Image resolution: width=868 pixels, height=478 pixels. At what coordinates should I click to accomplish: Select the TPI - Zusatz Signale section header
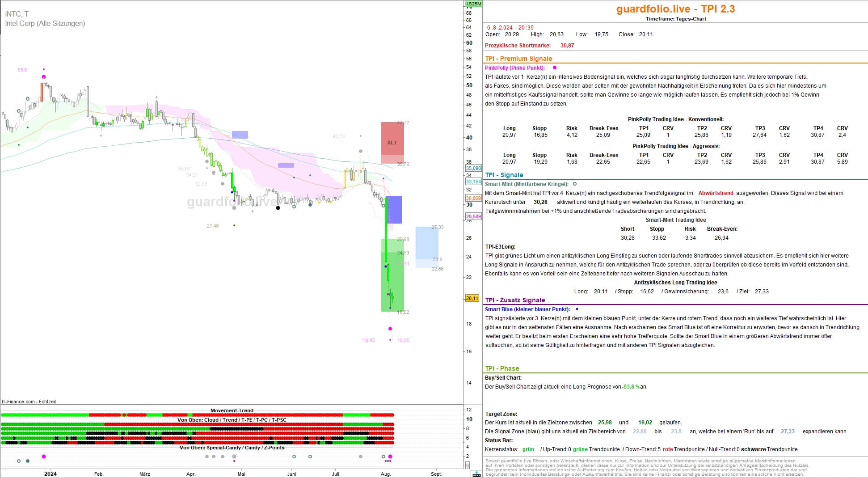click(515, 300)
